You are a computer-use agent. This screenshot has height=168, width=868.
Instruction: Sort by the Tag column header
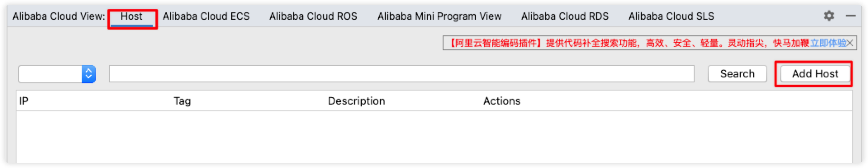182,101
